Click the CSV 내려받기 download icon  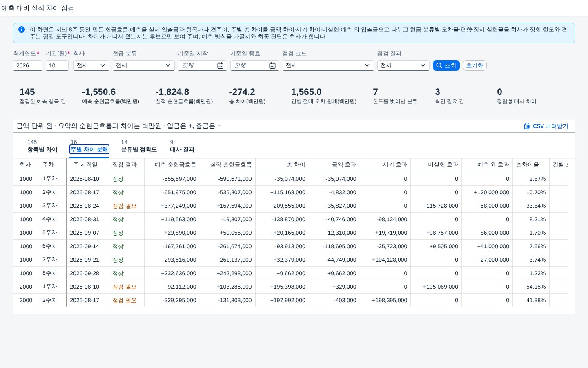click(x=527, y=126)
